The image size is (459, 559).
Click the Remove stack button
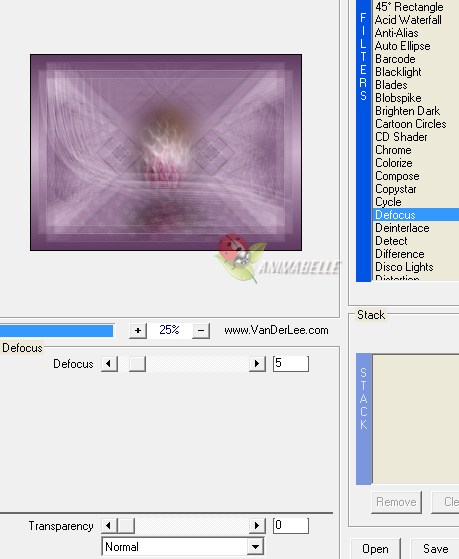pyautogui.click(x=396, y=502)
